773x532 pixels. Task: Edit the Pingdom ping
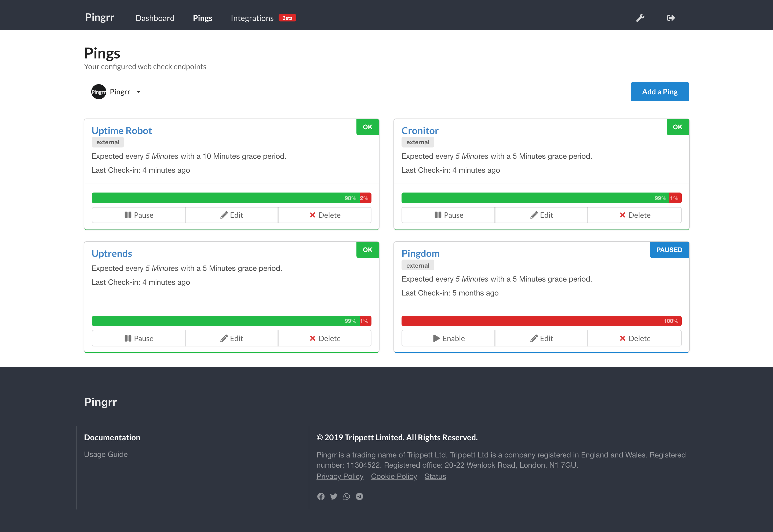coord(541,338)
